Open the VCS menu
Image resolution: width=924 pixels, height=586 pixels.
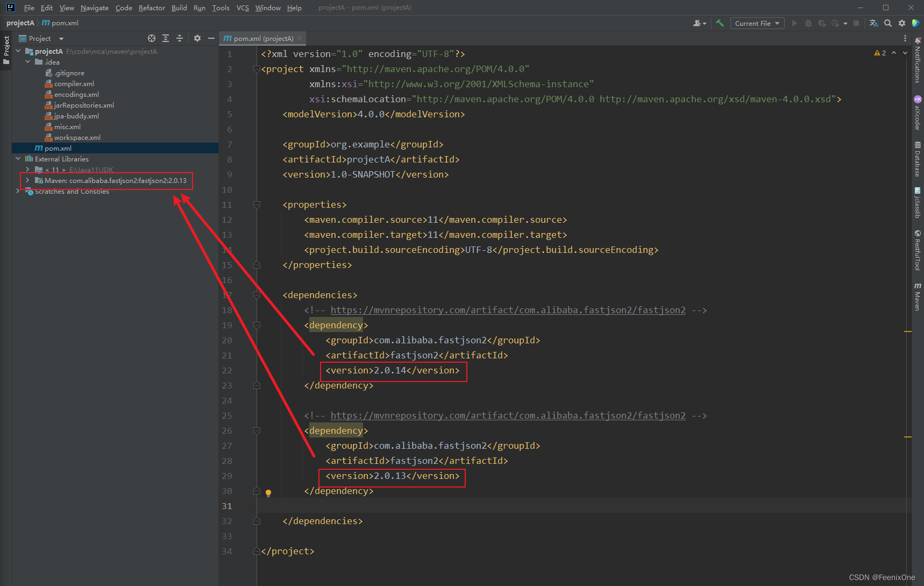[x=243, y=8]
